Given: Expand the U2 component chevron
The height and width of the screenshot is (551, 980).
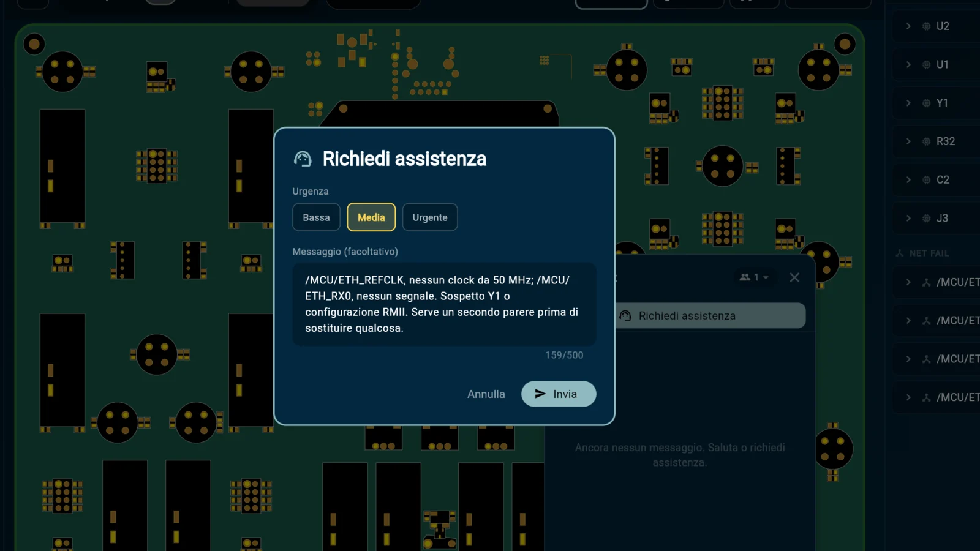Looking at the screenshot, I should [908, 26].
